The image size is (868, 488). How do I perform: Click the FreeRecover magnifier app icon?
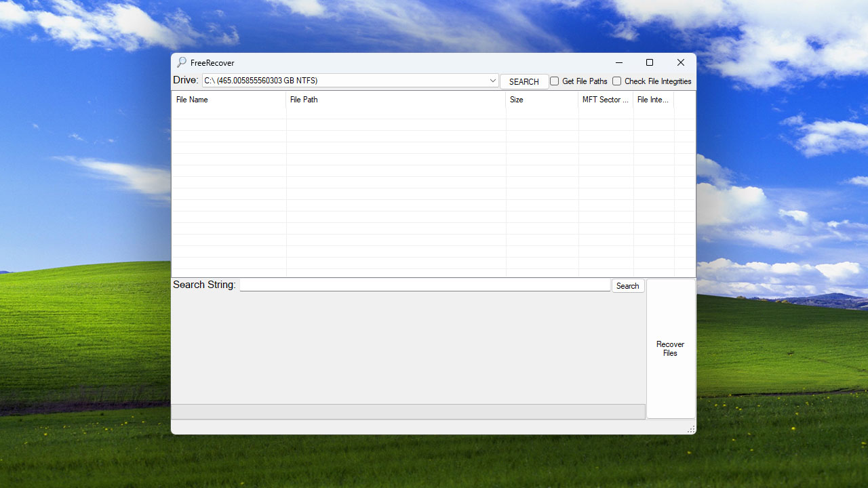click(181, 62)
